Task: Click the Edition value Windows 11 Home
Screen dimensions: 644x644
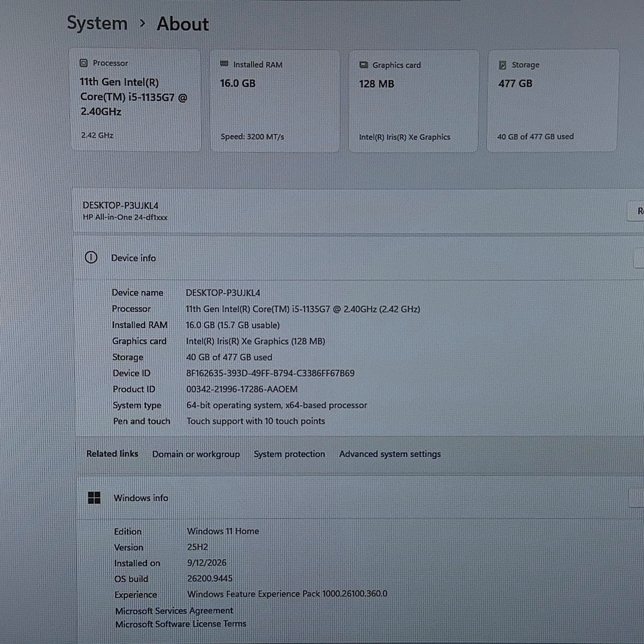Action: [223, 531]
